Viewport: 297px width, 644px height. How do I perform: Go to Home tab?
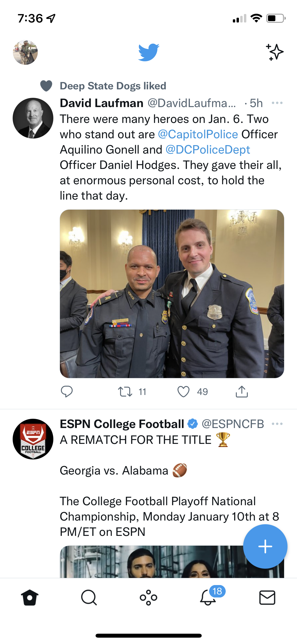(30, 597)
